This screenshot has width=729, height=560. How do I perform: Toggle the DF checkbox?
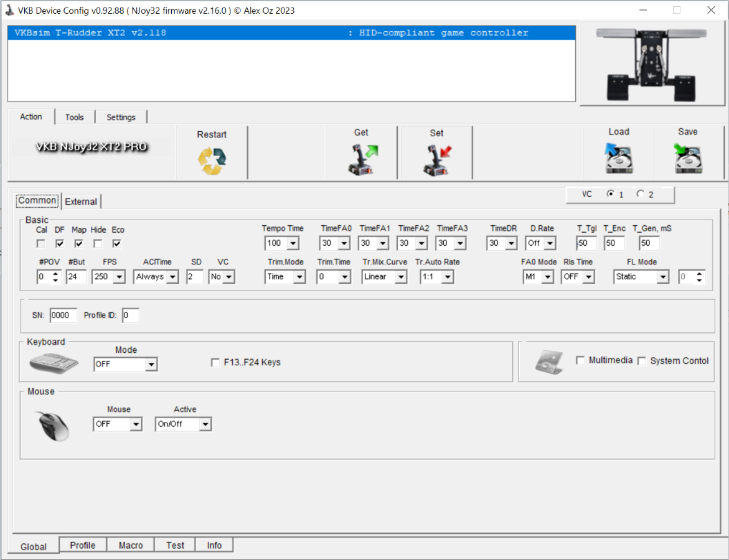coord(60,243)
